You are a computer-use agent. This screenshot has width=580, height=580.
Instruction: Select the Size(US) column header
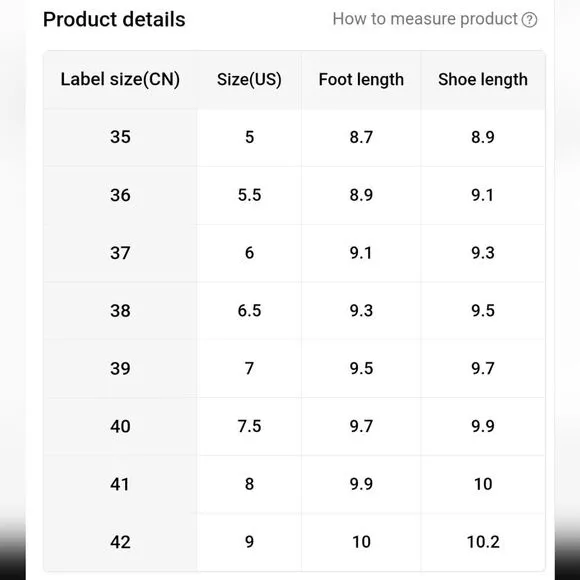coord(249,80)
